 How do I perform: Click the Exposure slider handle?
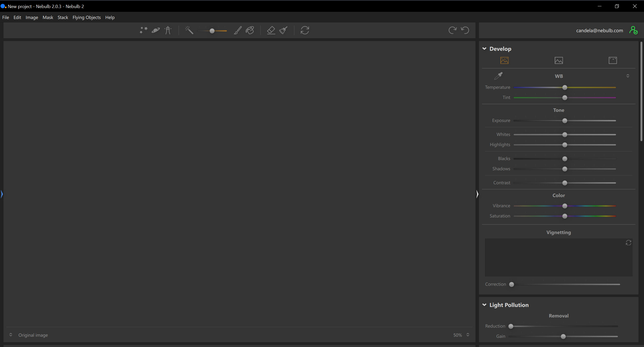tap(565, 121)
